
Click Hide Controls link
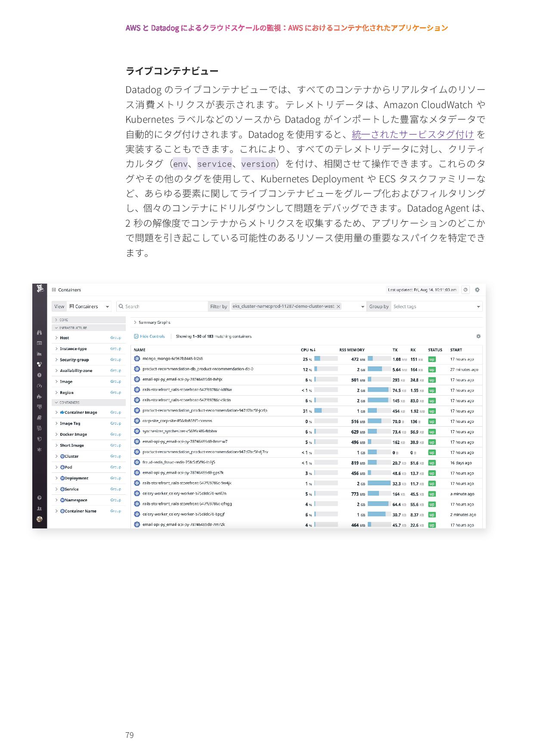point(149,336)
